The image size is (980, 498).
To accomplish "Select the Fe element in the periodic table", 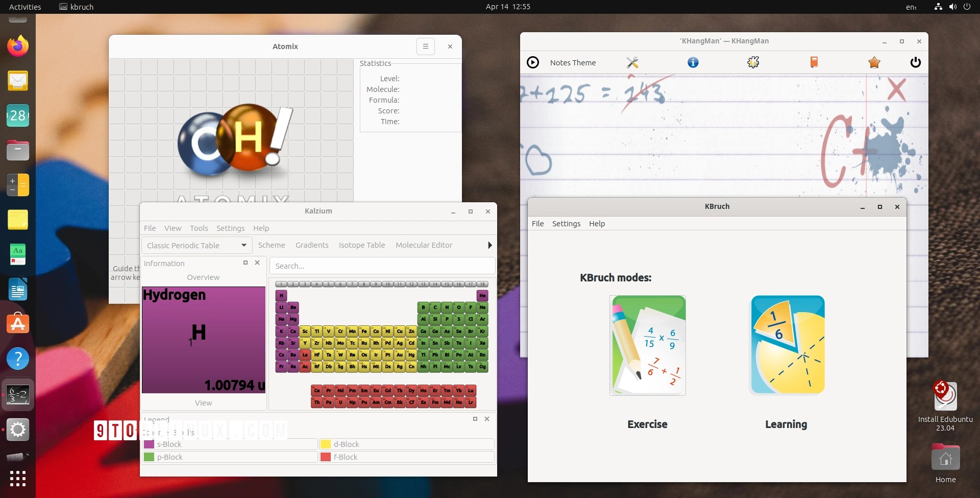I will (364, 331).
